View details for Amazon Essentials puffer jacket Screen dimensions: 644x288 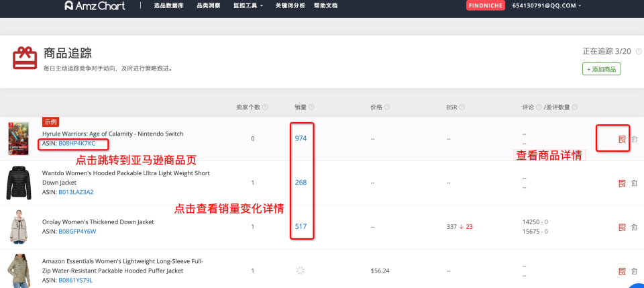point(622,271)
